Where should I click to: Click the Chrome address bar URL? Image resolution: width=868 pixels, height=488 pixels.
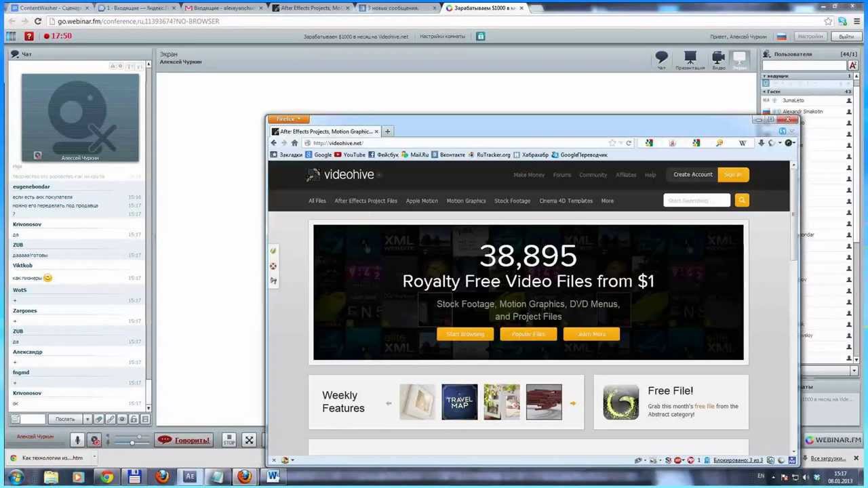138,21
